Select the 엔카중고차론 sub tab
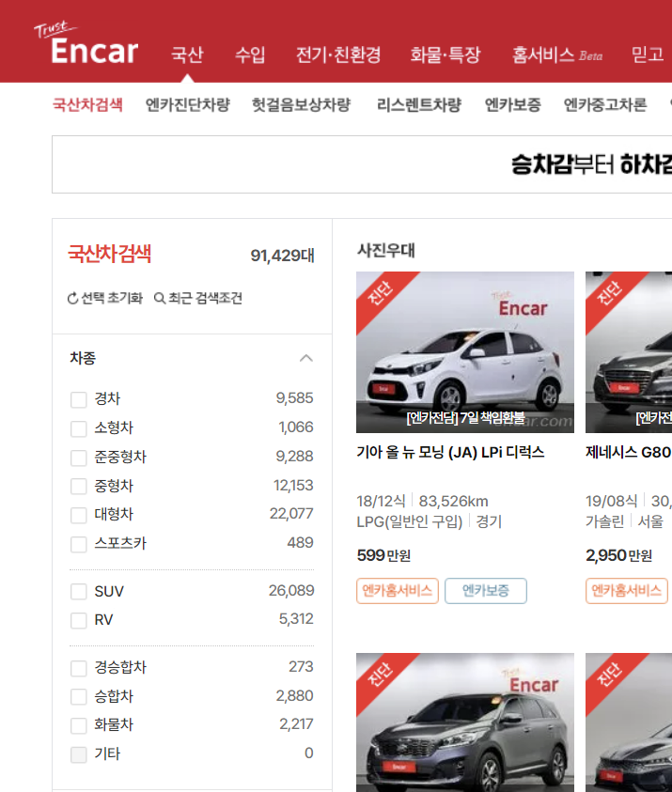Screen dimensions: 672x792 (x=605, y=104)
